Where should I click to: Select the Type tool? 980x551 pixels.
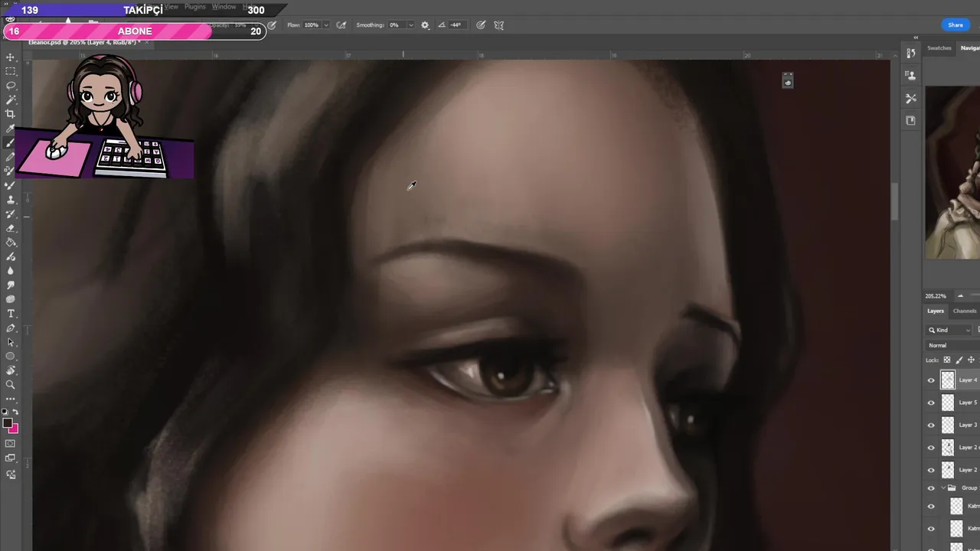point(11,314)
